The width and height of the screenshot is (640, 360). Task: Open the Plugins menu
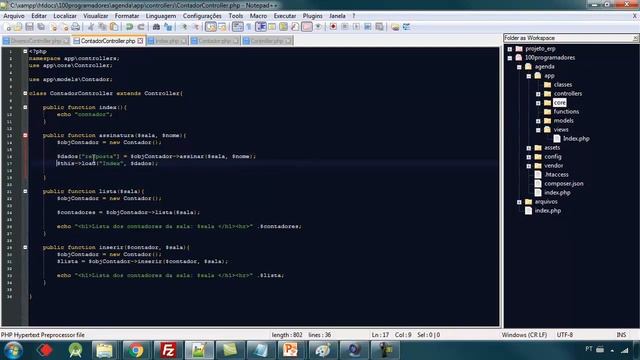point(312,16)
